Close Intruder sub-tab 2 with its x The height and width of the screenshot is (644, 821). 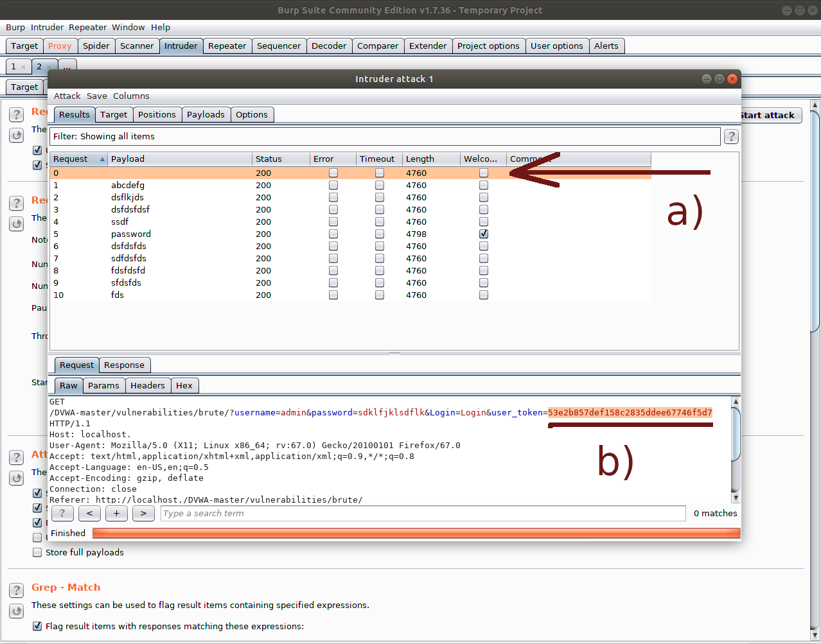click(49, 67)
